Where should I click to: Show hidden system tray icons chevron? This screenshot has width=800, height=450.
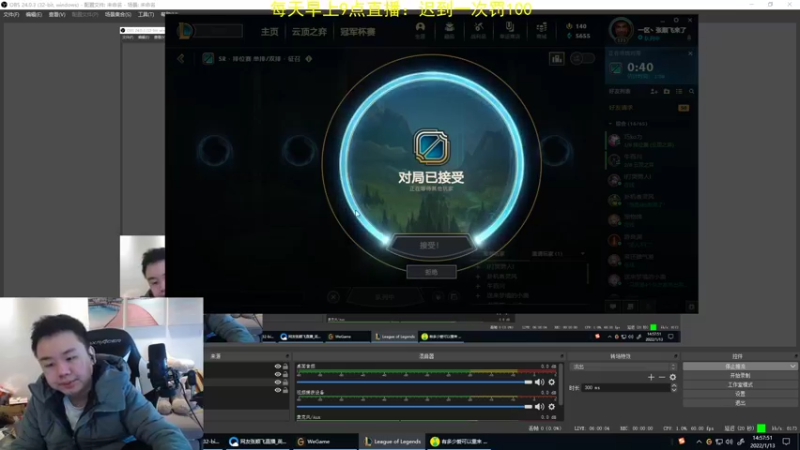(x=698, y=442)
